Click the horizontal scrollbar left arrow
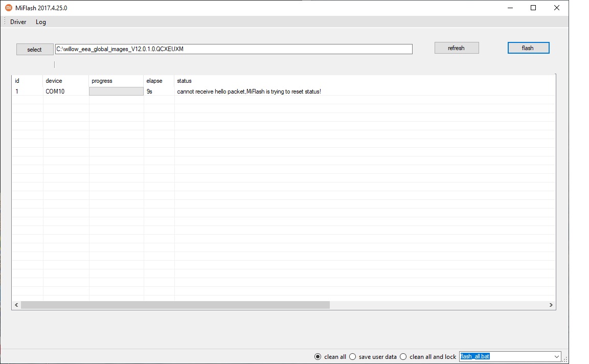The height and width of the screenshot is (364, 589). point(16,305)
